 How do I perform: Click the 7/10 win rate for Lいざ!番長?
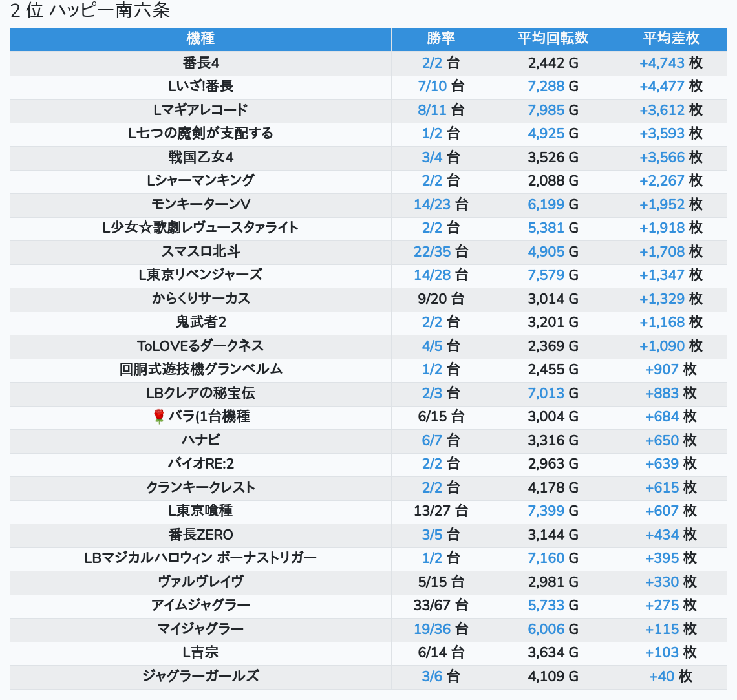tap(432, 87)
